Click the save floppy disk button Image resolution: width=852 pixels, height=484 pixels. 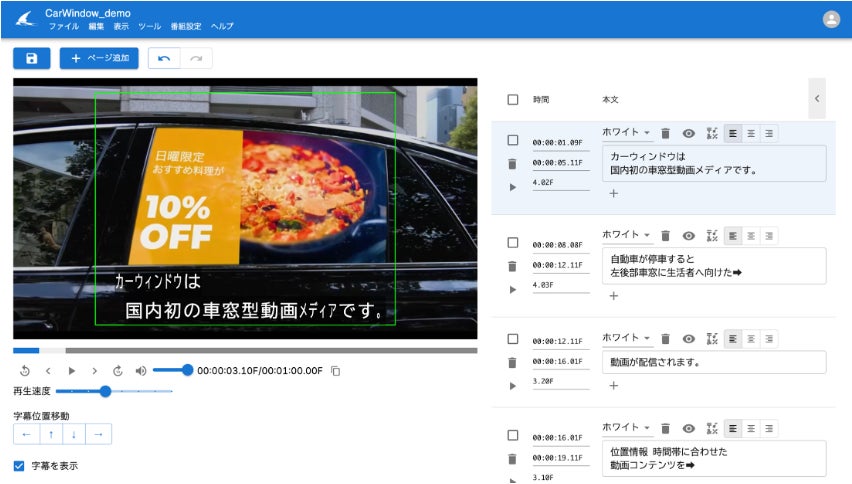click(x=32, y=58)
